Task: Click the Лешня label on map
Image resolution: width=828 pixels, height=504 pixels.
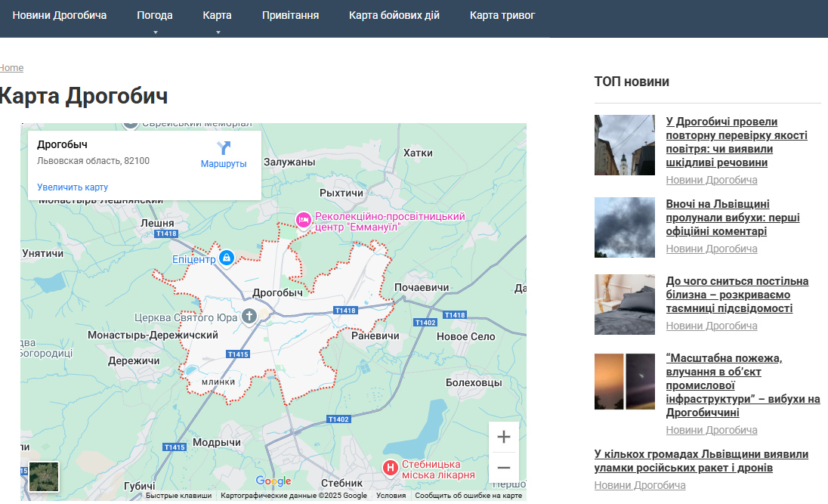Action: pyautogui.click(x=157, y=223)
